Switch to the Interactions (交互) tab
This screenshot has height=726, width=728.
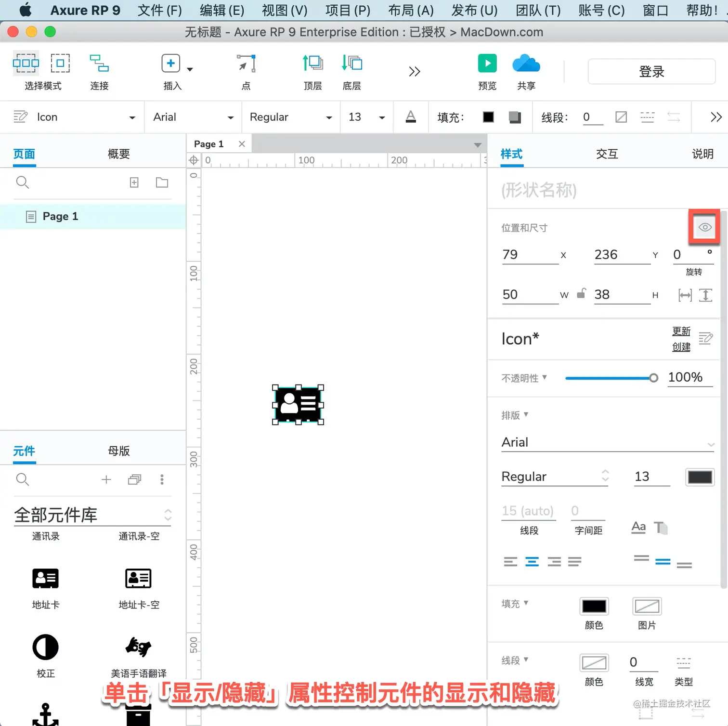tap(607, 154)
